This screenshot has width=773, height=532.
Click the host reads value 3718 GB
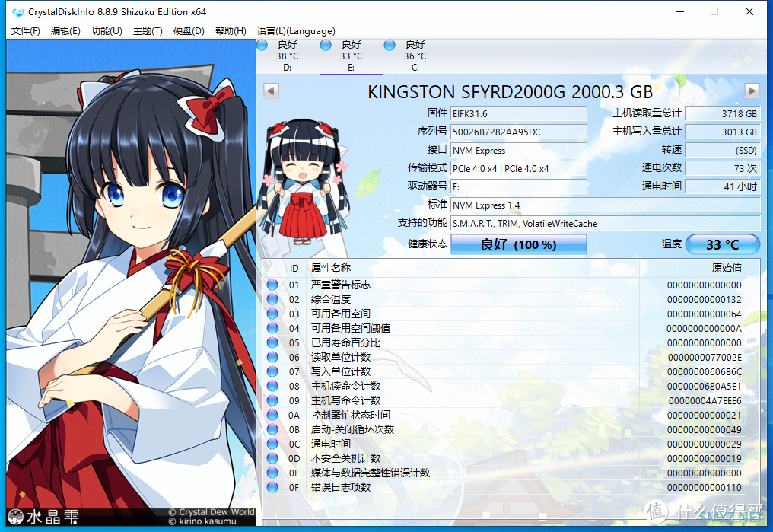[x=723, y=114]
